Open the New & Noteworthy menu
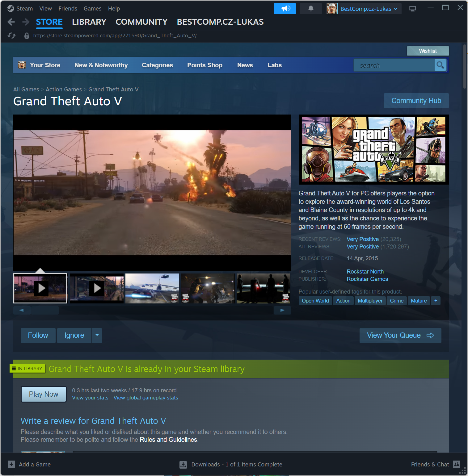Viewport: 468px width, 476px height. [101, 65]
